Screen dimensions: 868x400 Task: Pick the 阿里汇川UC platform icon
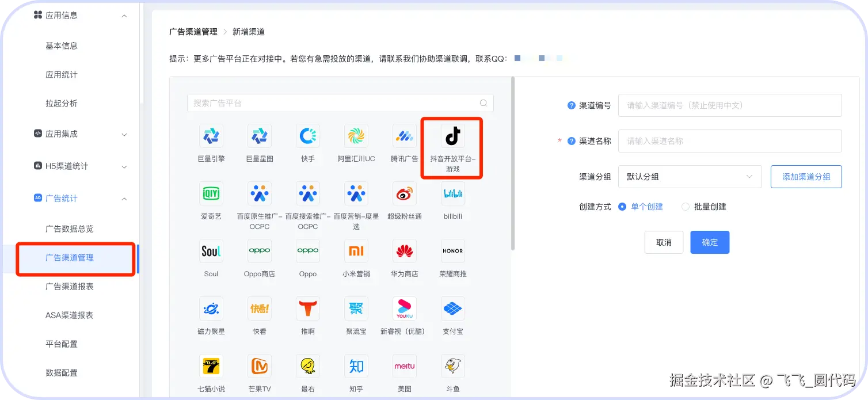[356, 136]
